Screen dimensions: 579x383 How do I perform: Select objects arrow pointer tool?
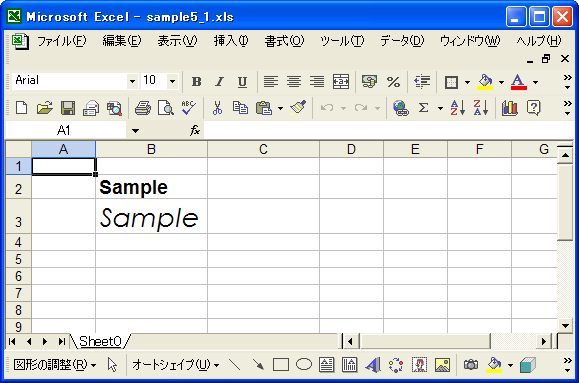click(x=112, y=365)
